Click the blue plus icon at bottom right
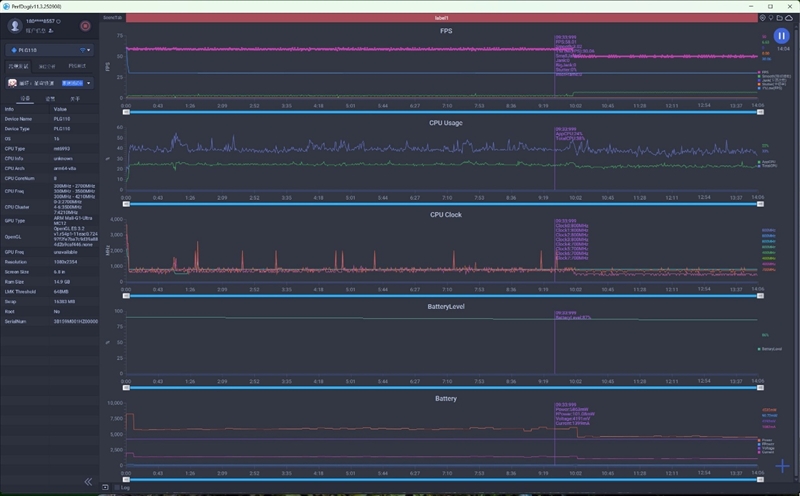800x496 pixels. tap(781, 466)
